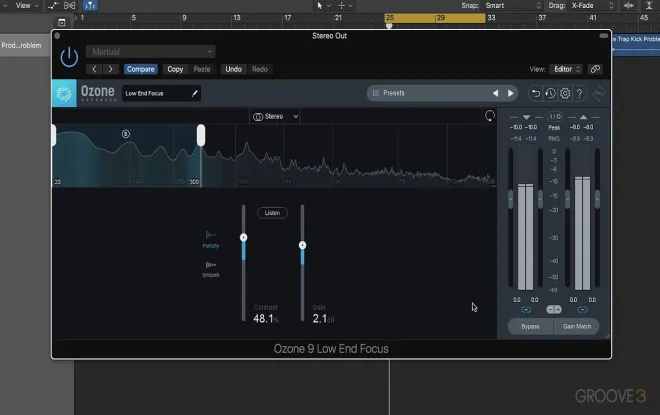The width and height of the screenshot is (660, 415).
Task: Click the iZotope logo icon at far right
Action: [x=598, y=93]
